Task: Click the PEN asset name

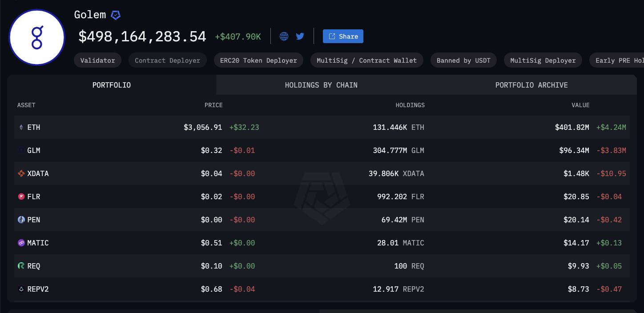Action: (x=34, y=220)
